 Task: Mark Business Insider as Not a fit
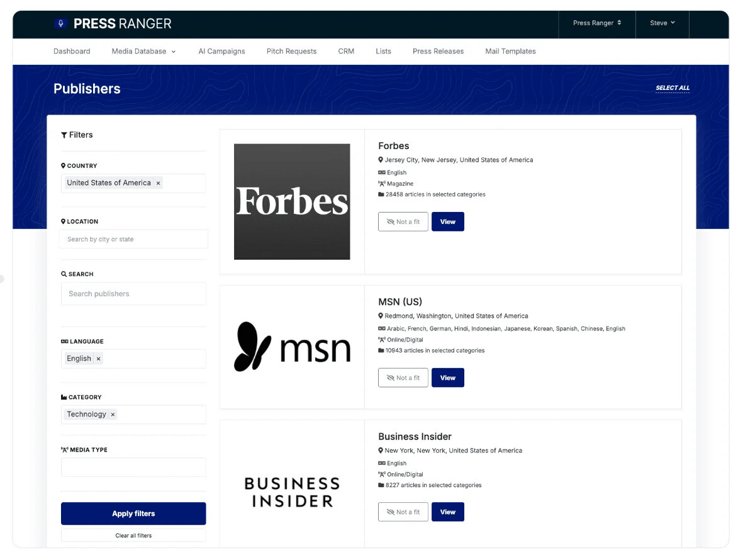[403, 512]
